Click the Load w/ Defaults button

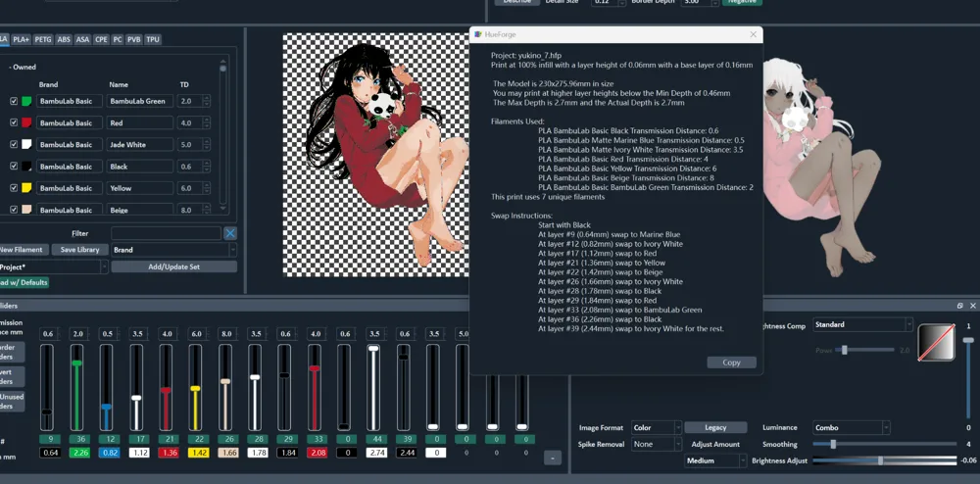coord(24,282)
